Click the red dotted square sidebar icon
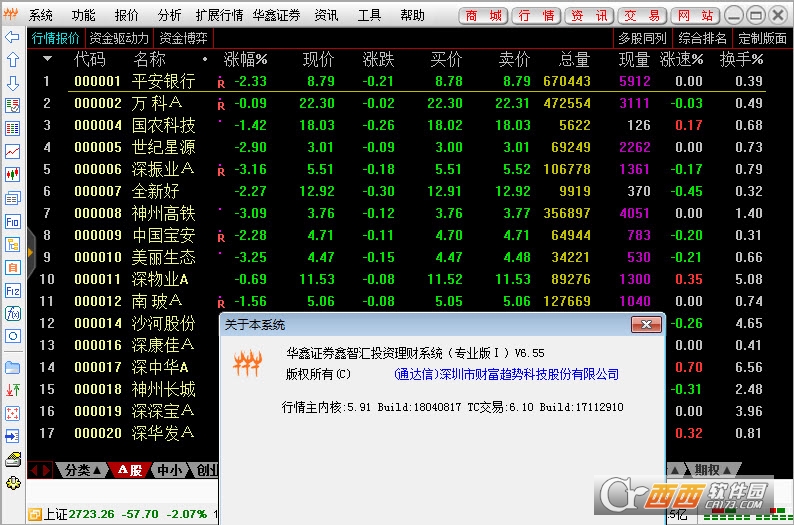Image resolution: width=794 pixels, height=525 pixels. click(12, 413)
